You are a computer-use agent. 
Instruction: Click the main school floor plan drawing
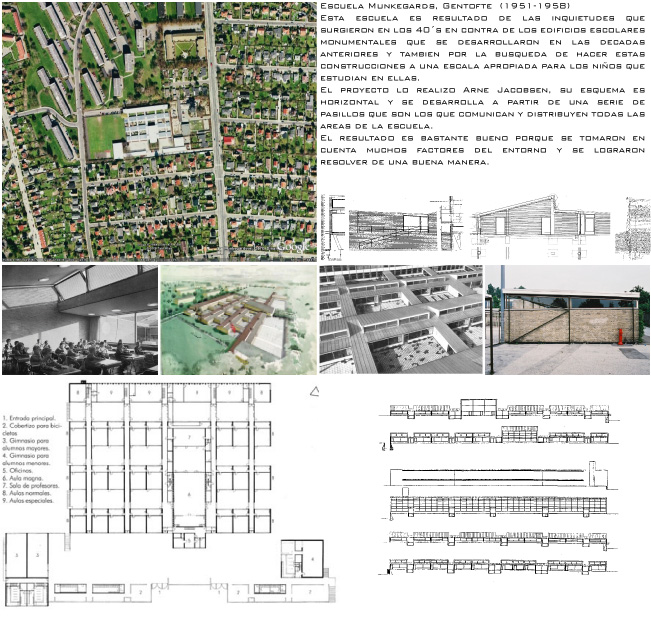click(x=170, y=493)
